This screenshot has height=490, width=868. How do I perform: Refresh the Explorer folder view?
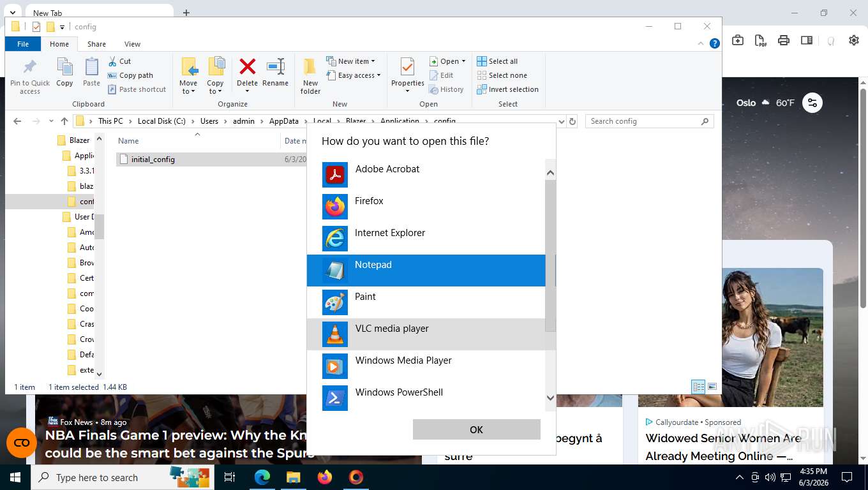572,121
